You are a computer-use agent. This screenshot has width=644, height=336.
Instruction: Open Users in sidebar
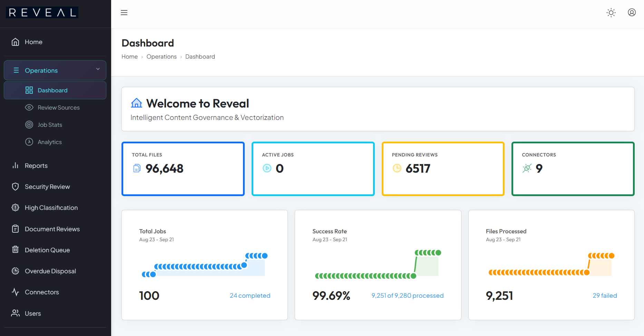point(55,314)
